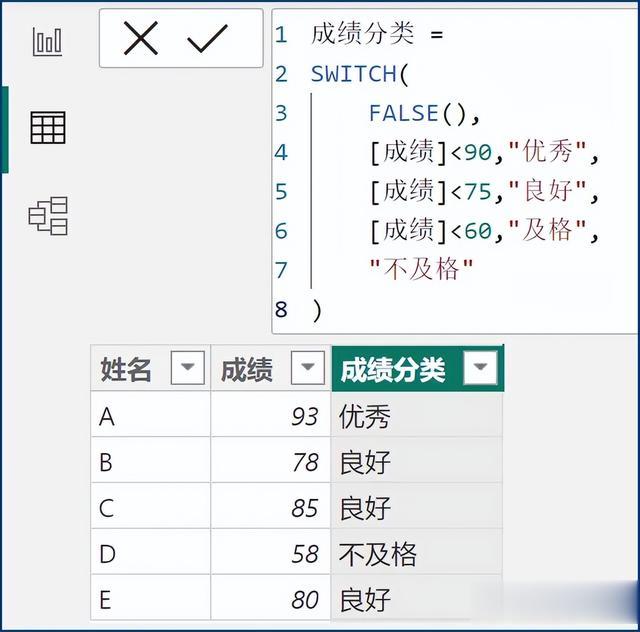
Task: Open 成绩分类 column filter dropdown
Action: pos(480,367)
